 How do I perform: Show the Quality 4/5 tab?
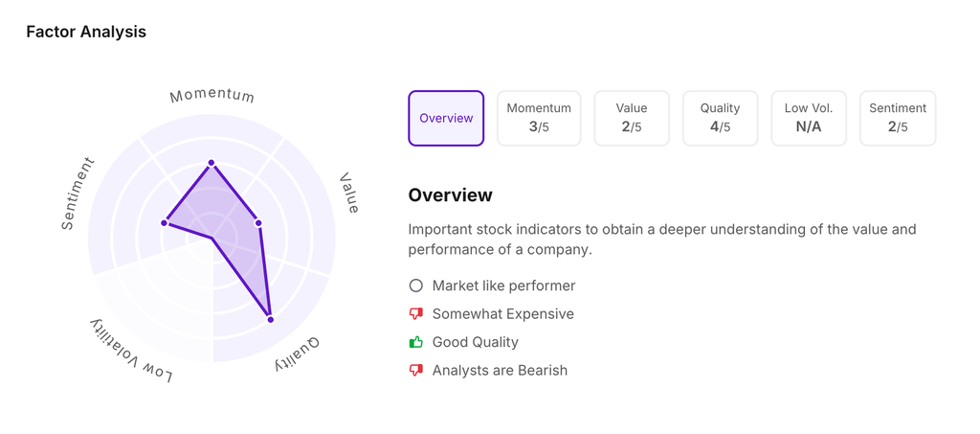click(x=720, y=118)
